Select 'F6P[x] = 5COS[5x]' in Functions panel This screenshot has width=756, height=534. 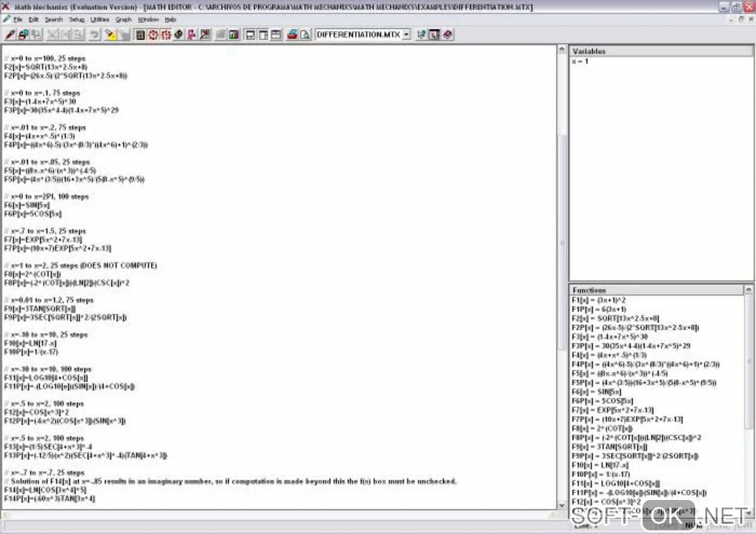tap(602, 401)
